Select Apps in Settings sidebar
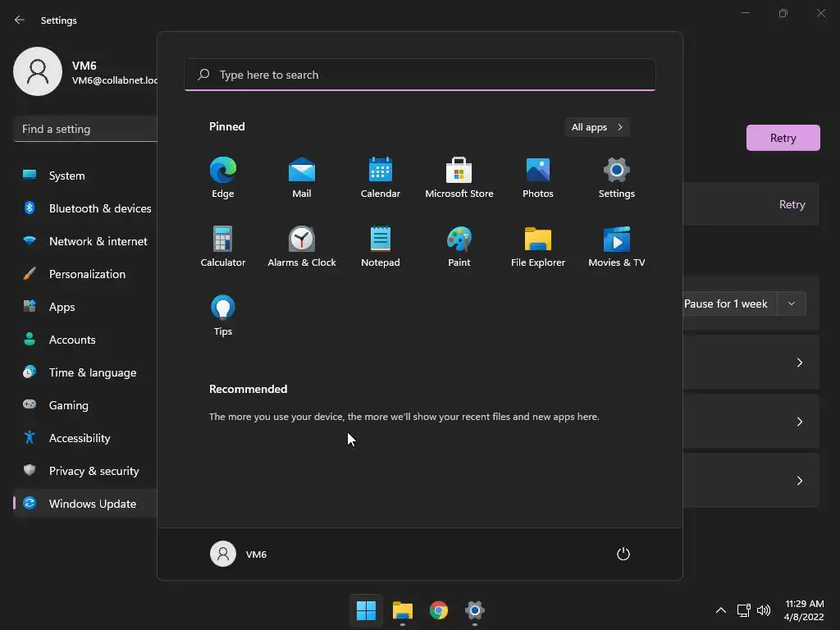The height and width of the screenshot is (630, 840). 85,307
